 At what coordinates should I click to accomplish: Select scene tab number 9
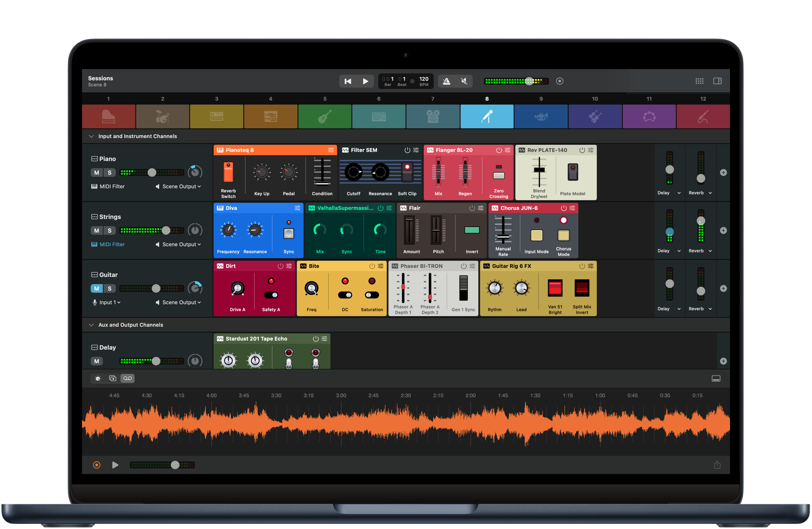click(541, 117)
